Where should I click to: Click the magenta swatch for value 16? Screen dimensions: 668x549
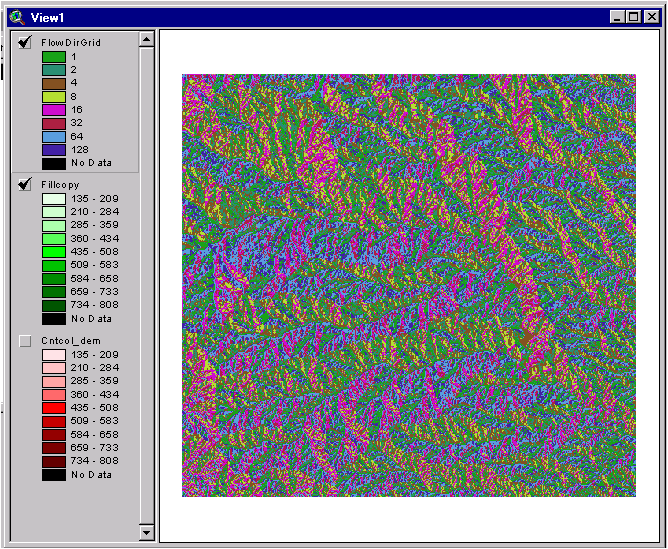coord(53,109)
